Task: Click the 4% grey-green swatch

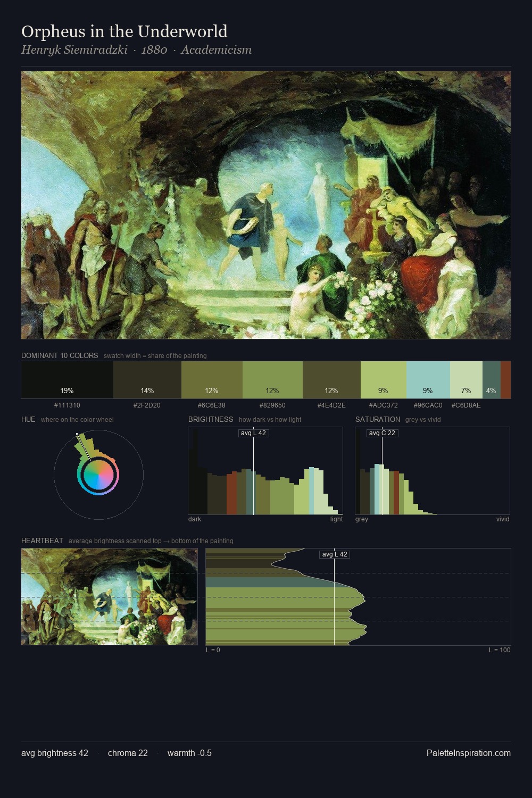Action: [x=492, y=380]
